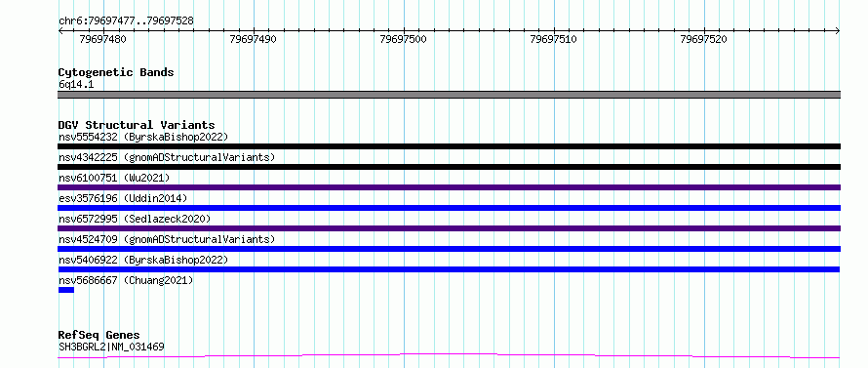868x368 pixels.
Task: Select the purple bar for nsv6100751
Action: click(x=449, y=187)
